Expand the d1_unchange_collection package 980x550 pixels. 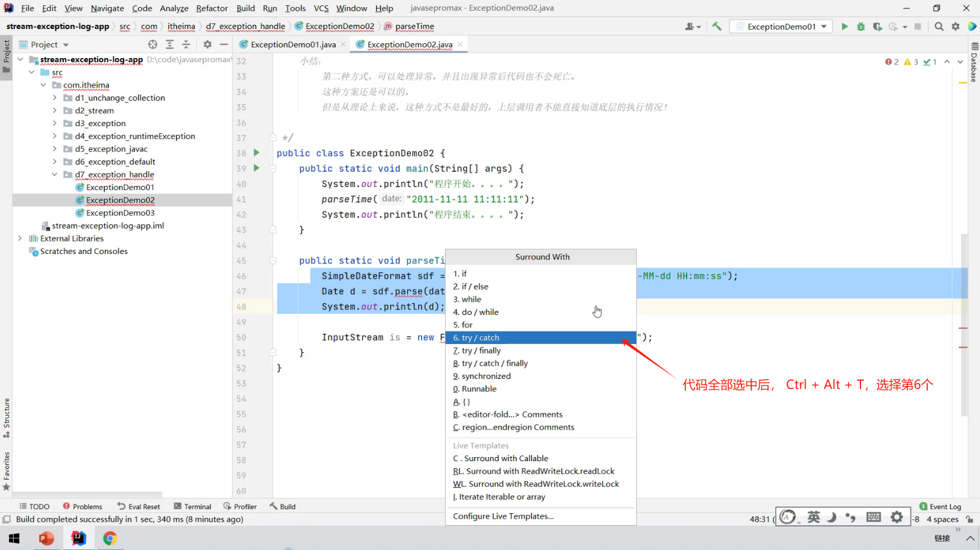tap(55, 98)
